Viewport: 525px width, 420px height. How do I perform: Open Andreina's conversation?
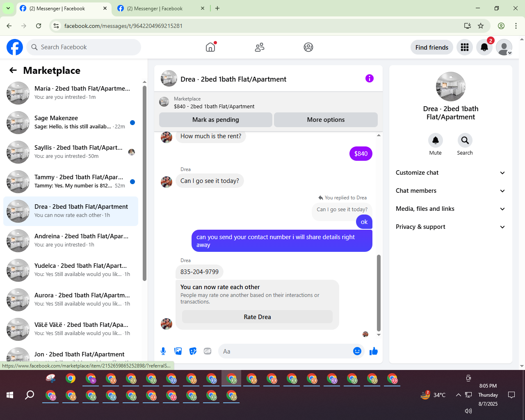coord(71,241)
